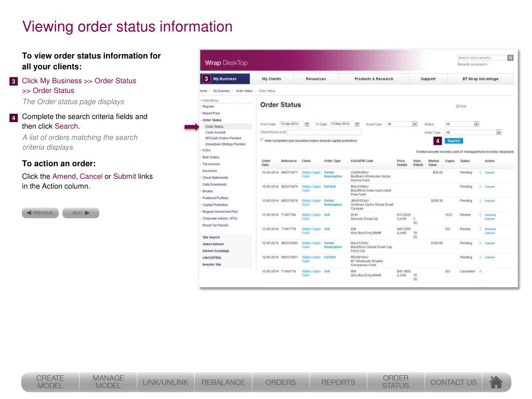Expand the FOFA sidebar section
The height and width of the screenshot is (399, 532).
pyautogui.click(x=206, y=150)
